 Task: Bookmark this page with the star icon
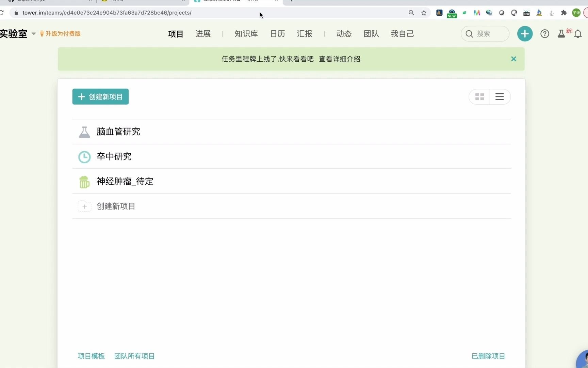[x=424, y=13]
